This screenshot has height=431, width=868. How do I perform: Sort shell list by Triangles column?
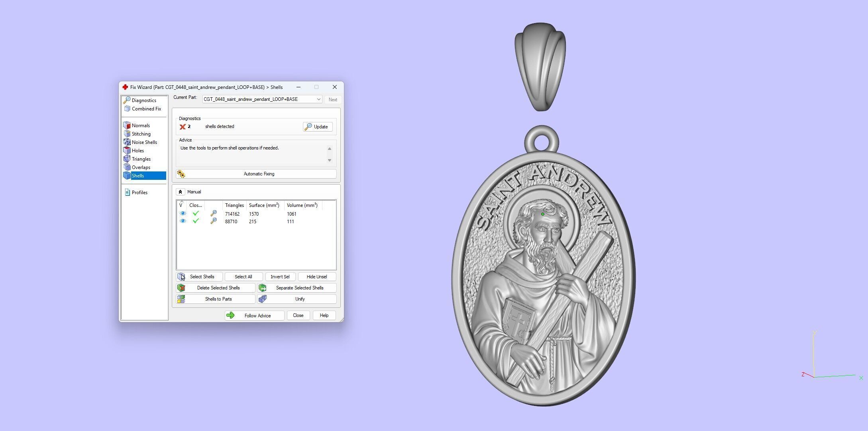[x=234, y=205]
